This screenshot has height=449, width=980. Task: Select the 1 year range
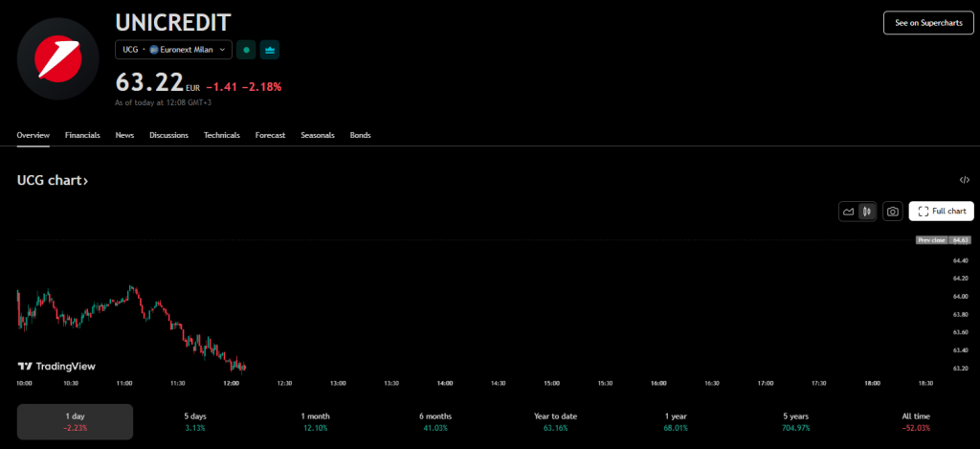(676, 421)
